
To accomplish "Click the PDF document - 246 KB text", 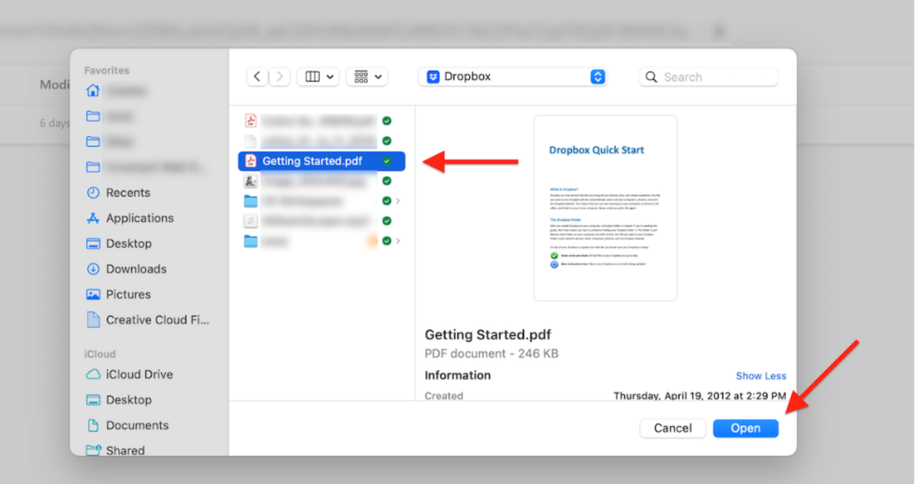I will [491, 353].
